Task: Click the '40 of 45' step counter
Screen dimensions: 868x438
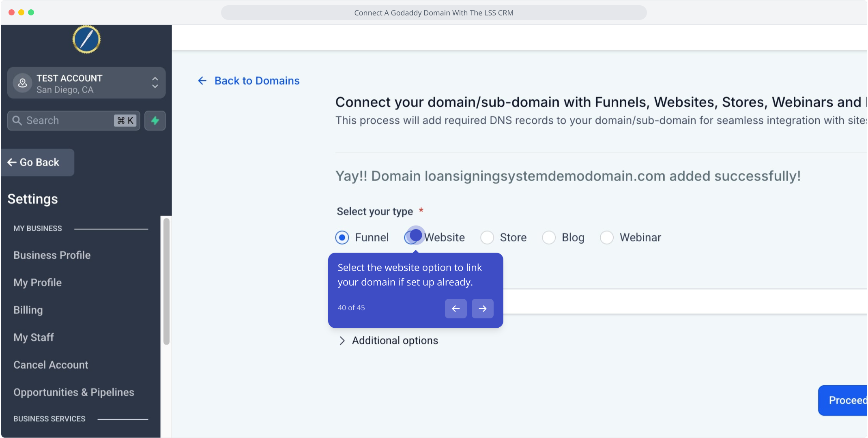Action: (351, 308)
